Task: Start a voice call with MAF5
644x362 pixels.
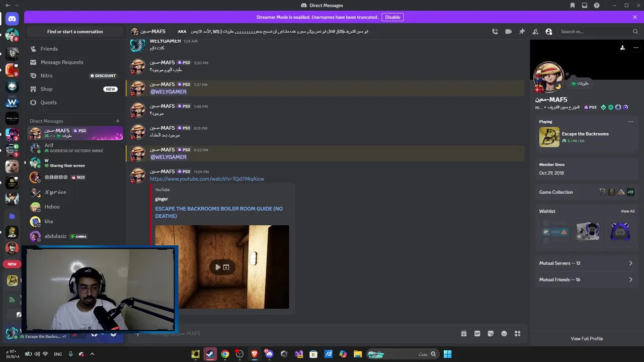Action: point(495,31)
